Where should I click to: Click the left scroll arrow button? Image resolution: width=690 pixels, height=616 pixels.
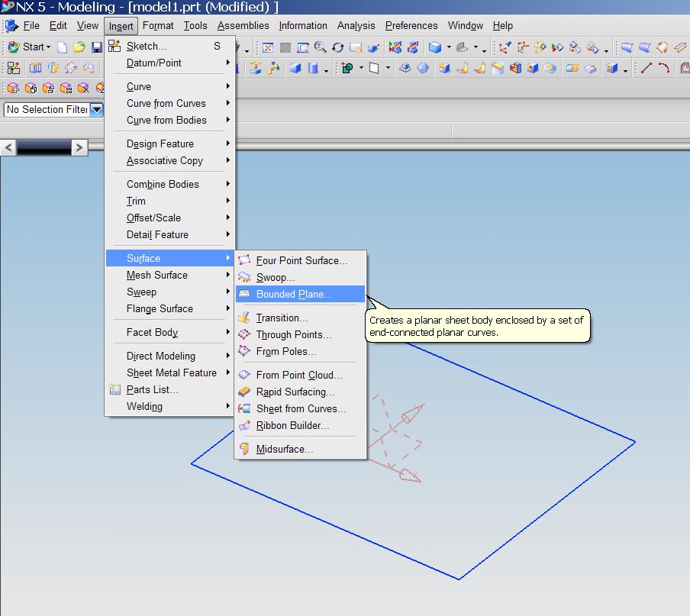click(x=8, y=147)
